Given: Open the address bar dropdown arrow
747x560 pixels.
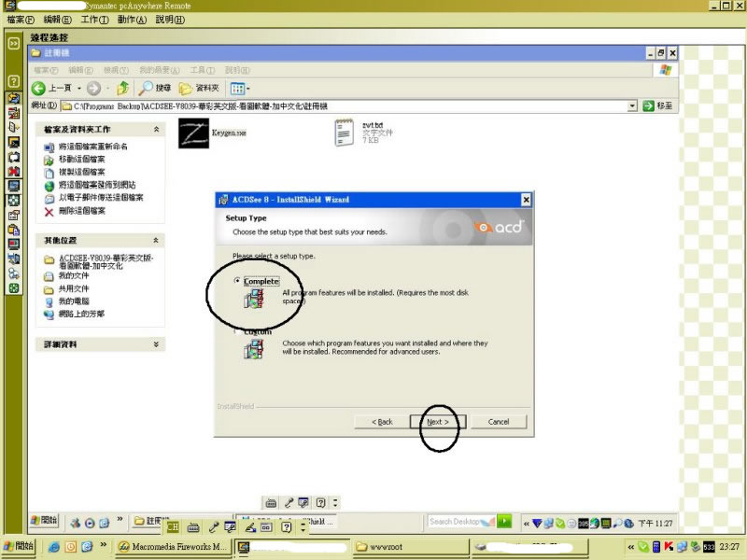Looking at the screenshot, I should tap(632, 105).
